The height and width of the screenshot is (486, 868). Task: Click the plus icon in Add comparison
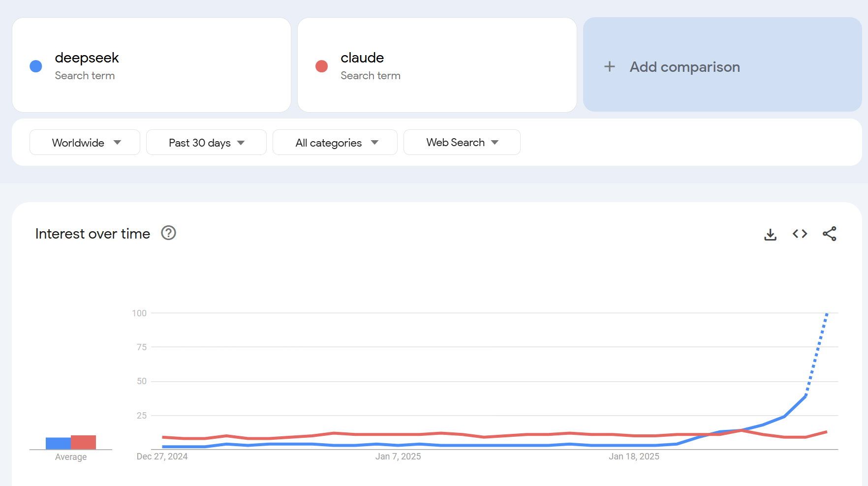[610, 66]
